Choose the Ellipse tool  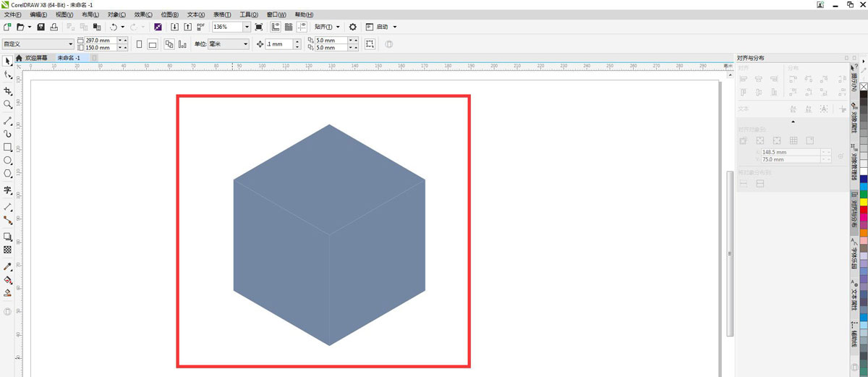click(8, 161)
